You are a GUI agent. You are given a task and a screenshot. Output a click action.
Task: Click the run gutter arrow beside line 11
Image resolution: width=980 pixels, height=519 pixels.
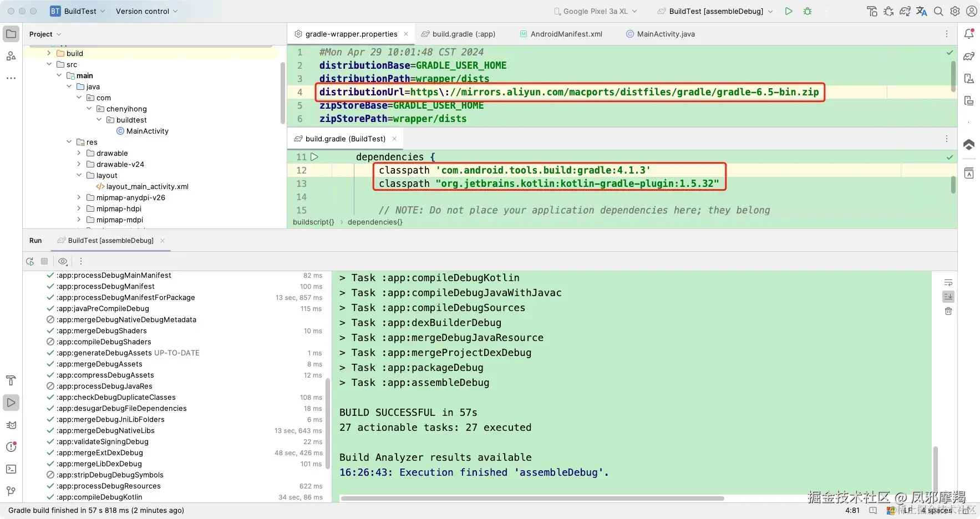pyautogui.click(x=314, y=157)
